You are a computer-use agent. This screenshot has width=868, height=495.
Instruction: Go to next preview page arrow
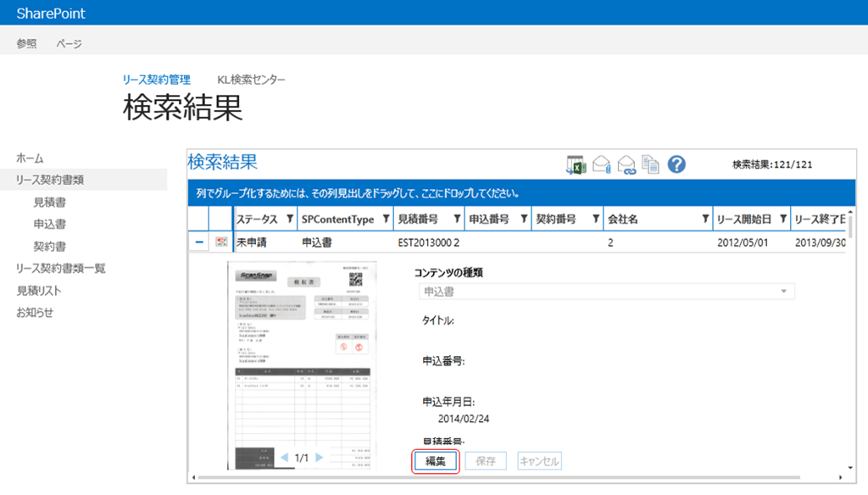tap(320, 458)
